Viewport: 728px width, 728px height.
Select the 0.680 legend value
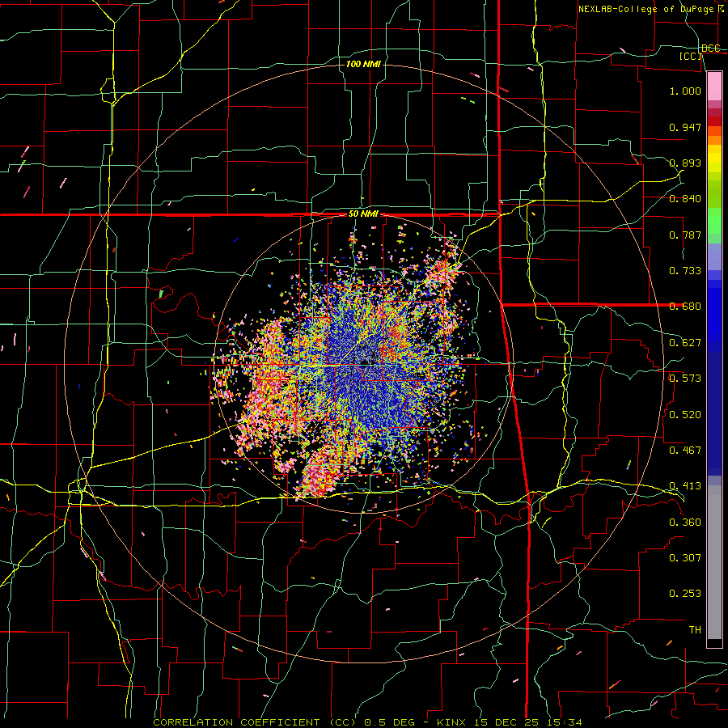pyautogui.click(x=685, y=307)
